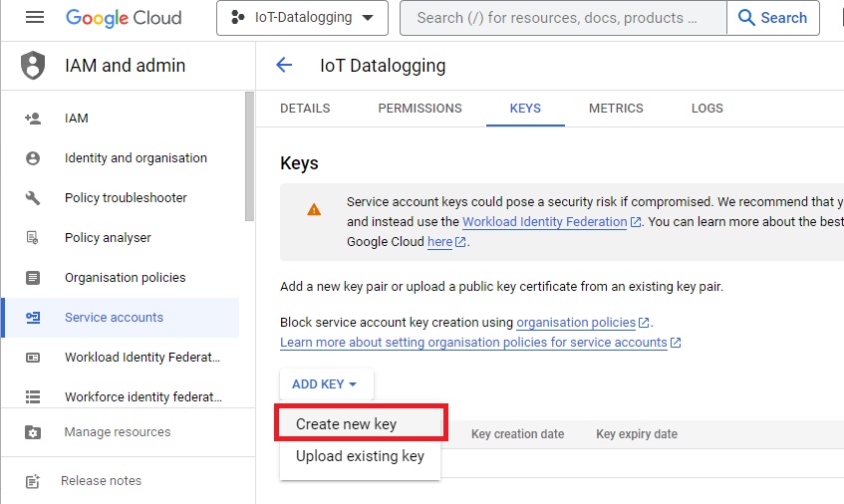Click the sidebar vertical scrollbar
This screenshot has width=844, height=504.
(x=249, y=156)
